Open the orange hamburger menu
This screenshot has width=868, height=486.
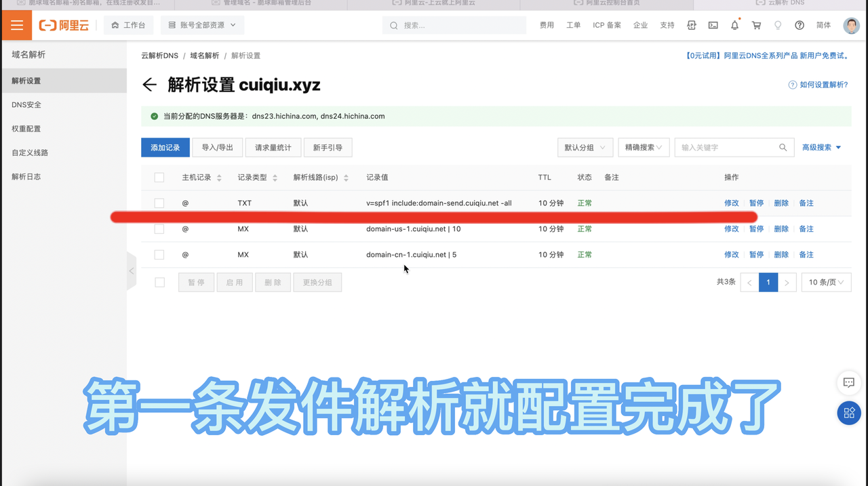[16, 25]
